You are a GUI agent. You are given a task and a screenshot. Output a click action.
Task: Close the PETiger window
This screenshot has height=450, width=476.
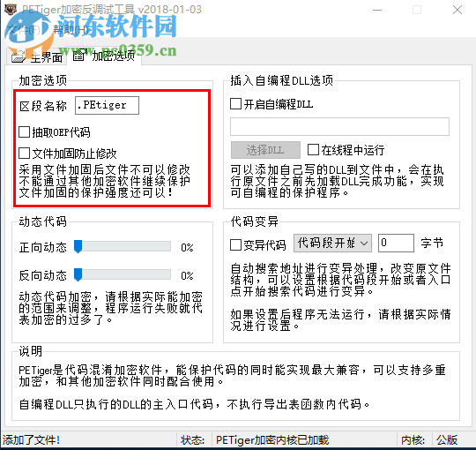(457, 10)
